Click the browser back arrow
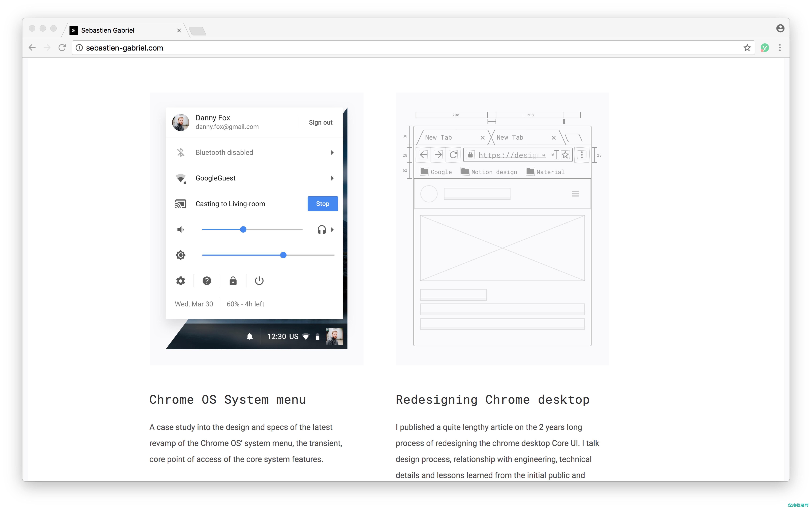Viewport: 812px width, 508px height. point(32,48)
